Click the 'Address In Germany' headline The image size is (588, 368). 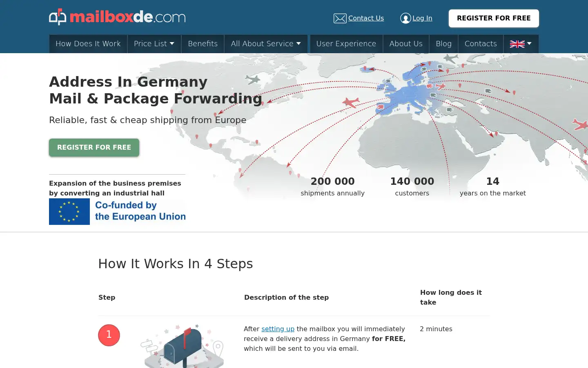click(x=128, y=82)
